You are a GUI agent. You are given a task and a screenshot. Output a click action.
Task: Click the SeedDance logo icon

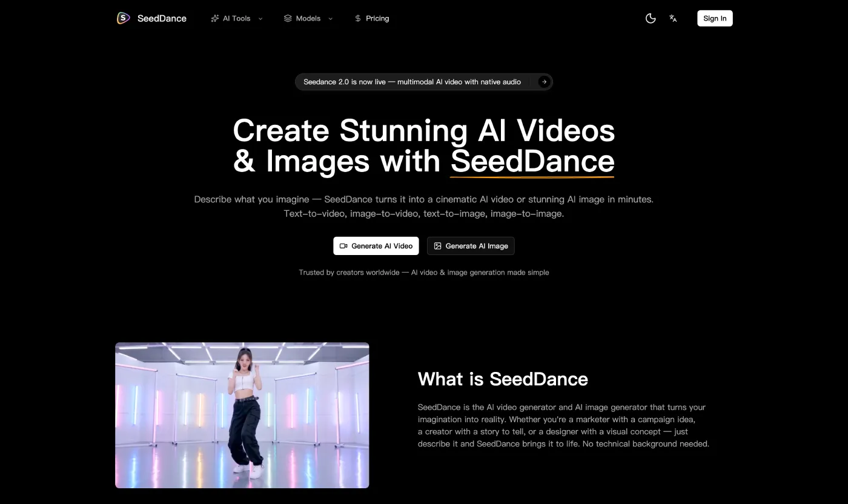tap(124, 18)
